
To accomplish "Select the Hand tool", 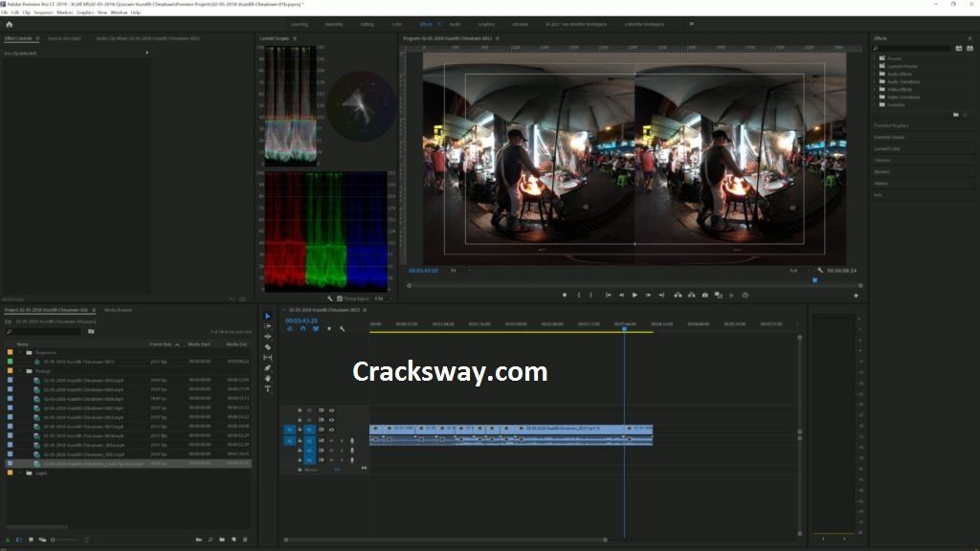I will point(268,378).
